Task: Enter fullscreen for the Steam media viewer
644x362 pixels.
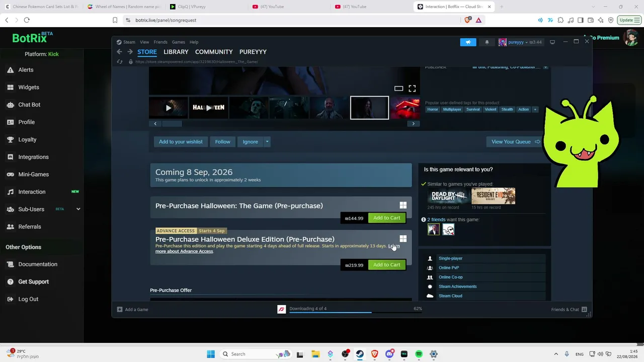Action: point(412,88)
